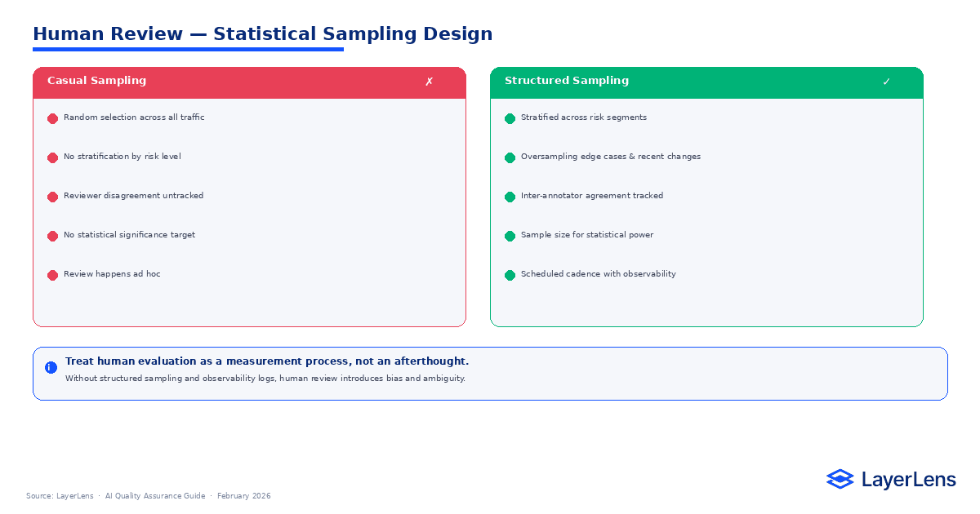Click red bullet beside Reviewer disagreement untracked

[52, 197]
